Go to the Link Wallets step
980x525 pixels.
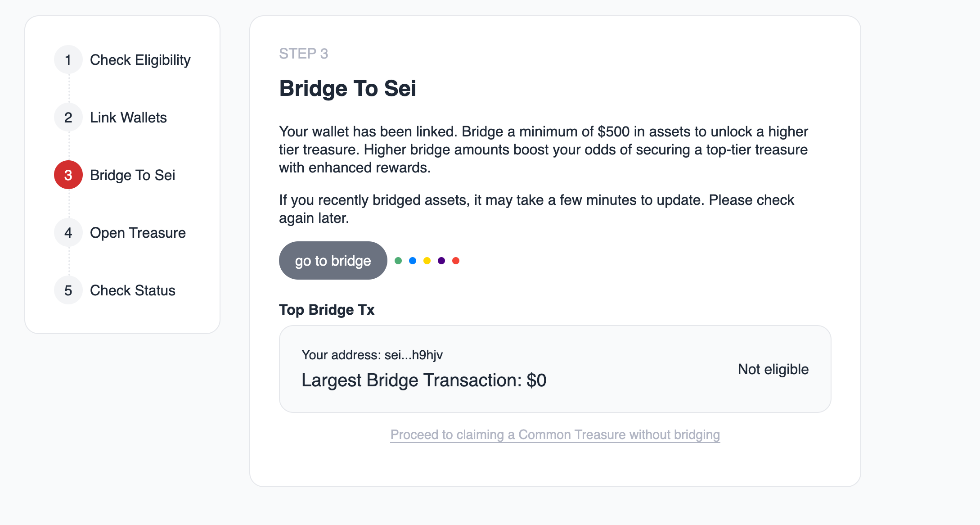(128, 118)
